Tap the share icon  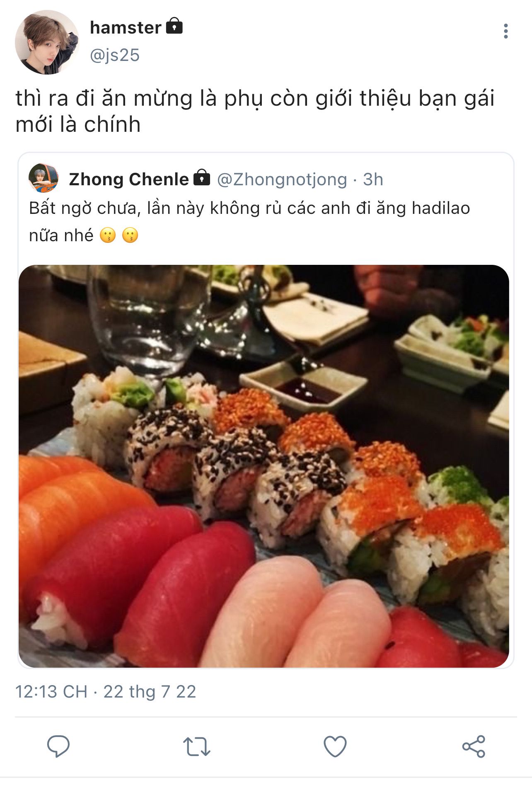click(x=474, y=746)
